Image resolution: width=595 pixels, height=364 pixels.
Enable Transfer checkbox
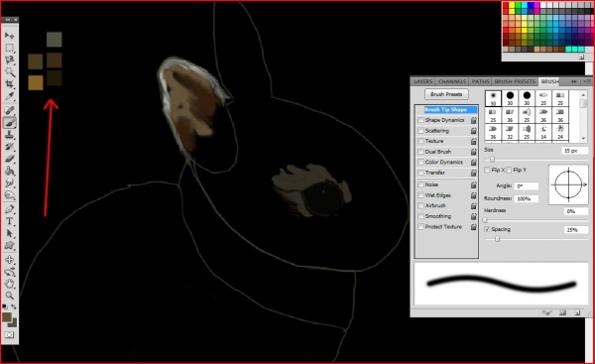420,173
